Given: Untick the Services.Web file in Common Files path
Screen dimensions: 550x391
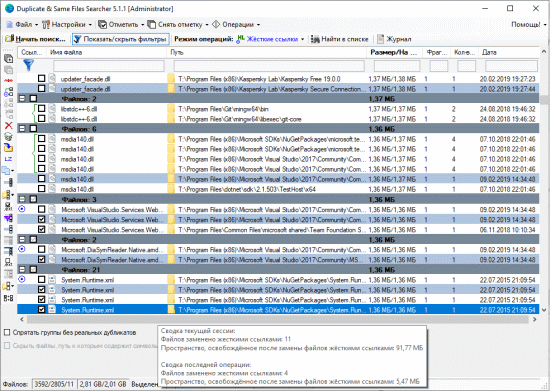Looking at the screenshot, I should coord(42,230).
